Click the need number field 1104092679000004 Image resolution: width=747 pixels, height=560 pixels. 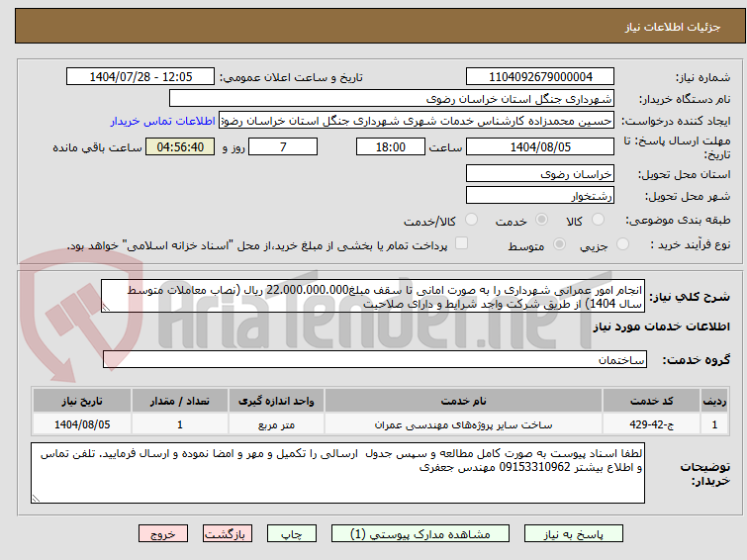[x=540, y=77]
